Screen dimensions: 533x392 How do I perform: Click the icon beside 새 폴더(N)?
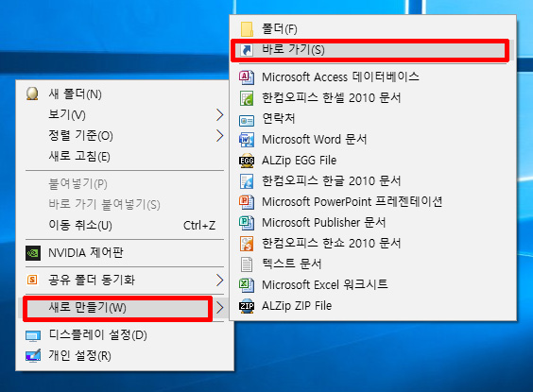[x=32, y=94]
